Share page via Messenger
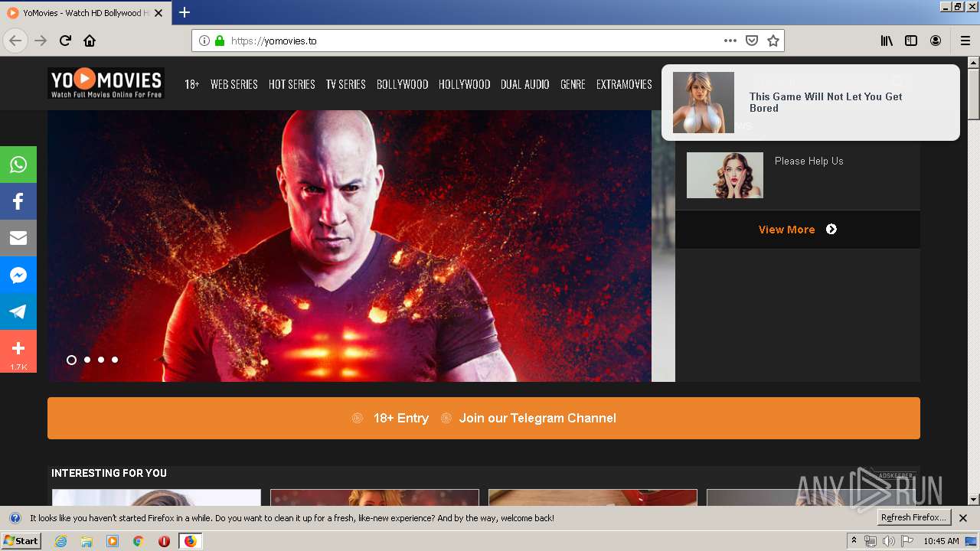980x551 pixels. [18, 275]
